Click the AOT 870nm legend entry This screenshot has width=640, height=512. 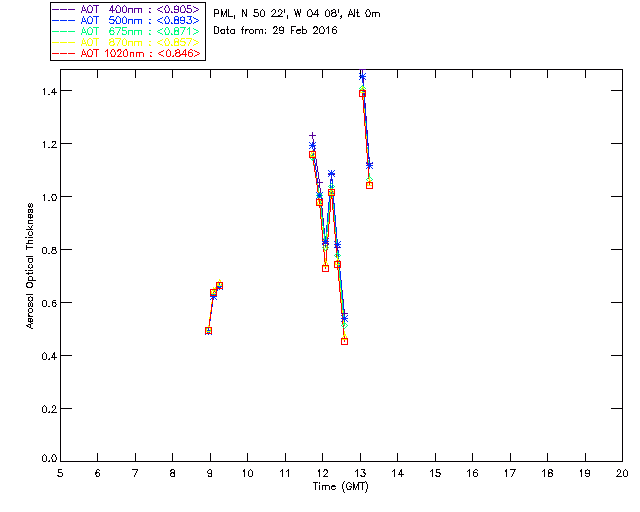tap(126, 42)
